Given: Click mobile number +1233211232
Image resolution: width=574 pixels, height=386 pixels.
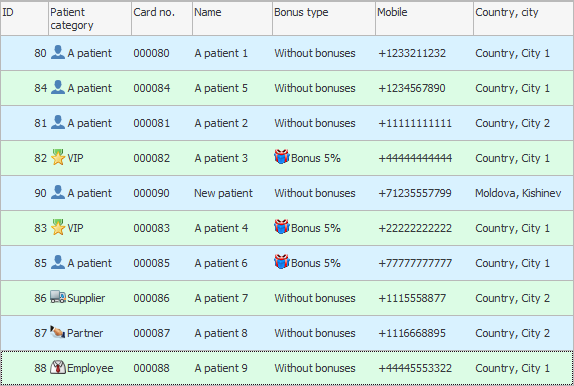Looking at the screenshot, I should [x=412, y=53].
